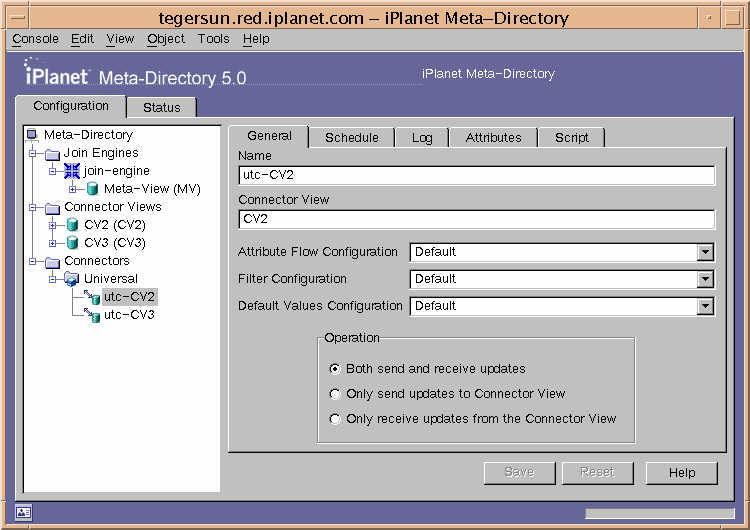Viewport: 750px width, 530px height.
Task: Open the Object menu
Action: pyautogui.click(x=165, y=39)
